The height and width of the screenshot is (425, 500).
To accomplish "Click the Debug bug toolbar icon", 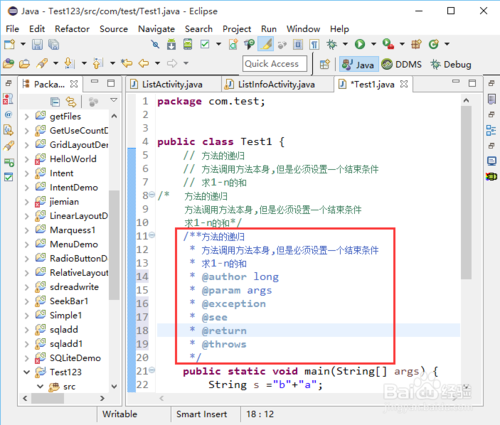I will pos(331,44).
